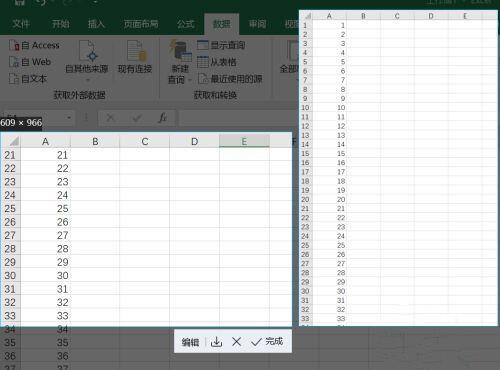
Task: Click the insert function fx icon
Action: click(x=163, y=118)
